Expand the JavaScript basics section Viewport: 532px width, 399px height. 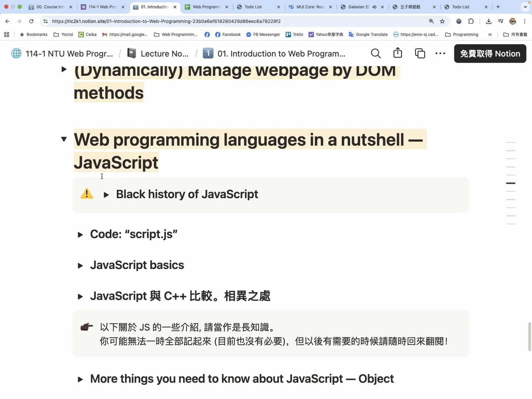point(80,266)
